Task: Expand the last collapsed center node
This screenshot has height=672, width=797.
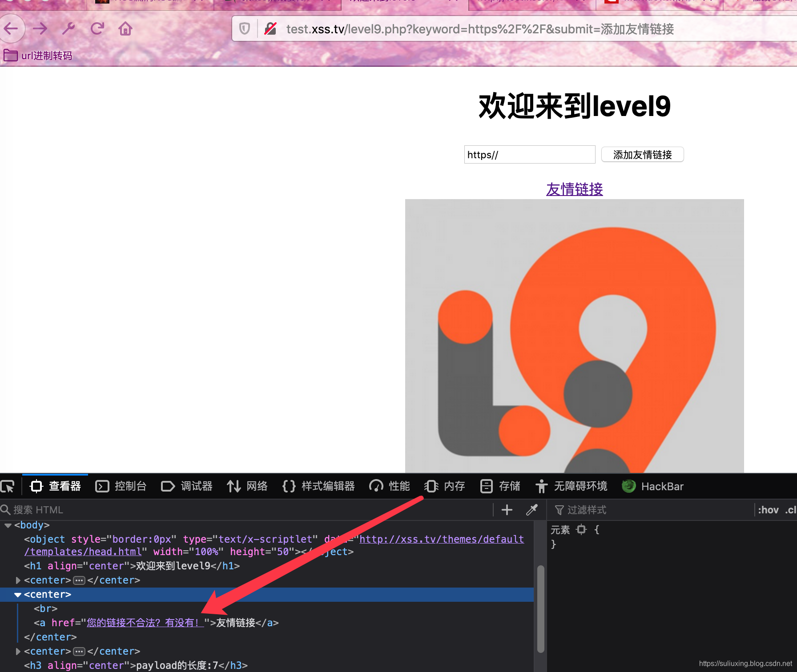Action: pyautogui.click(x=18, y=651)
